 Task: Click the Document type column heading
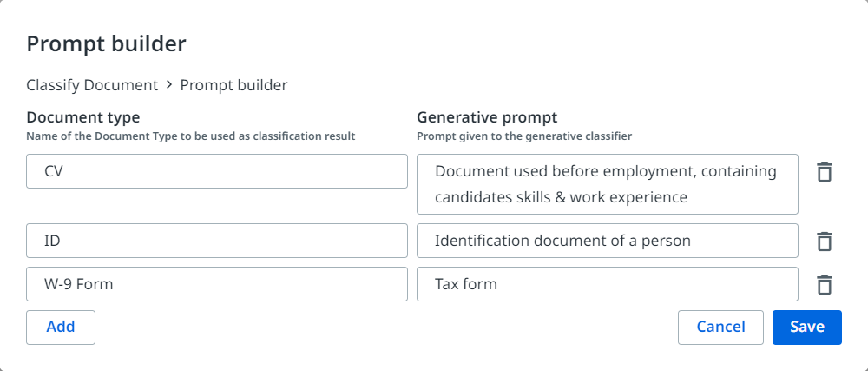(83, 117)
